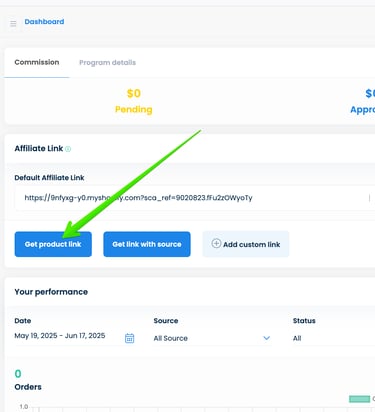Expand the All Source dropdown chevron

click(266, 338)
